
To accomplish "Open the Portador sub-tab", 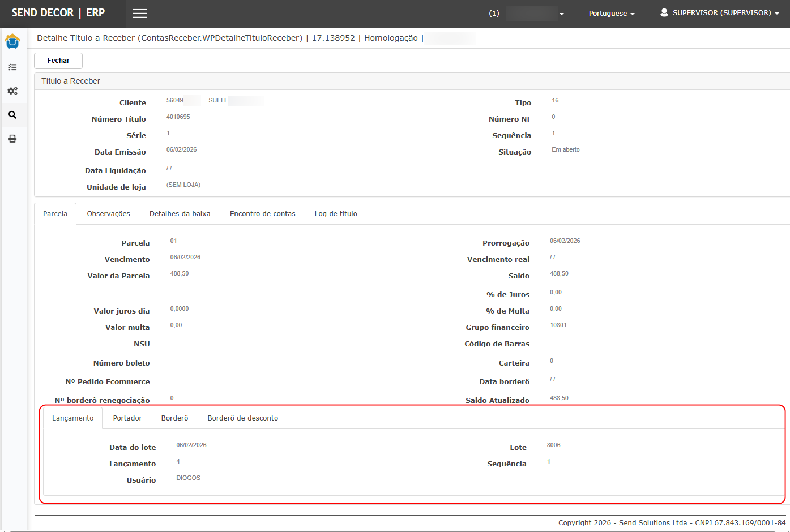I will 127,418.
